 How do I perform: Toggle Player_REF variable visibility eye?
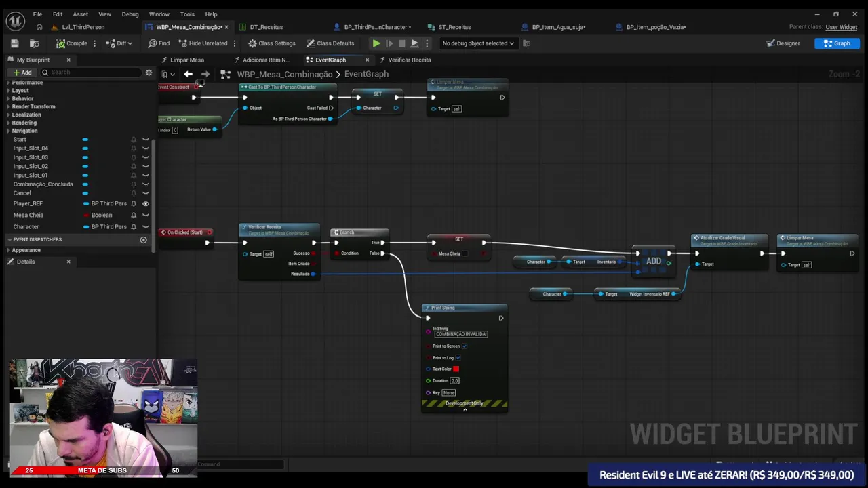[x=145, y=203]
